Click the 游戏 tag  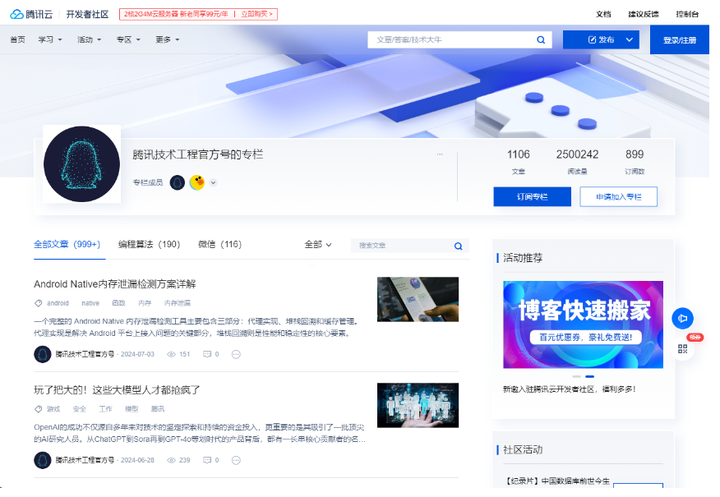(x=53, y=409)
